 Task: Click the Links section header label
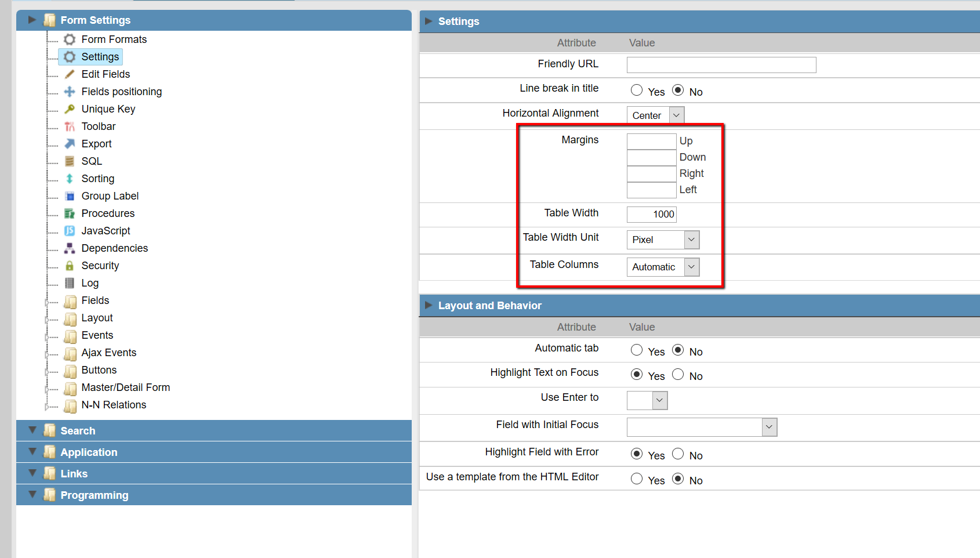(x=74, y=474)
